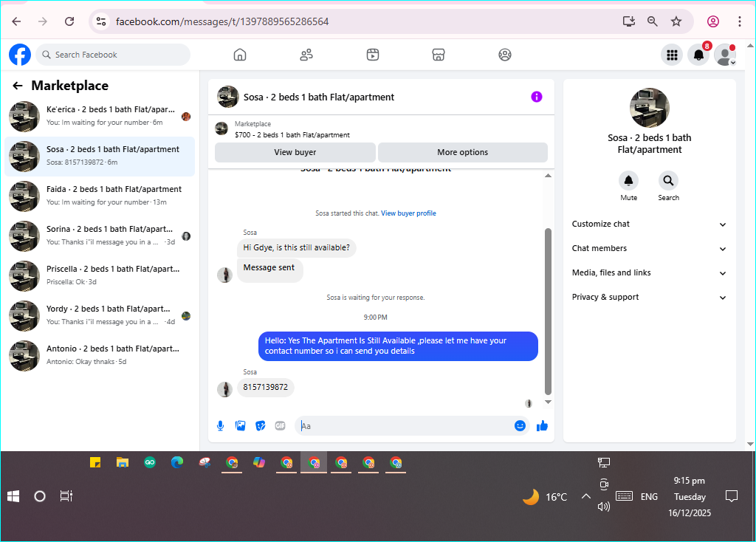
Task: Click the browser back button
Action: point(16,21)
